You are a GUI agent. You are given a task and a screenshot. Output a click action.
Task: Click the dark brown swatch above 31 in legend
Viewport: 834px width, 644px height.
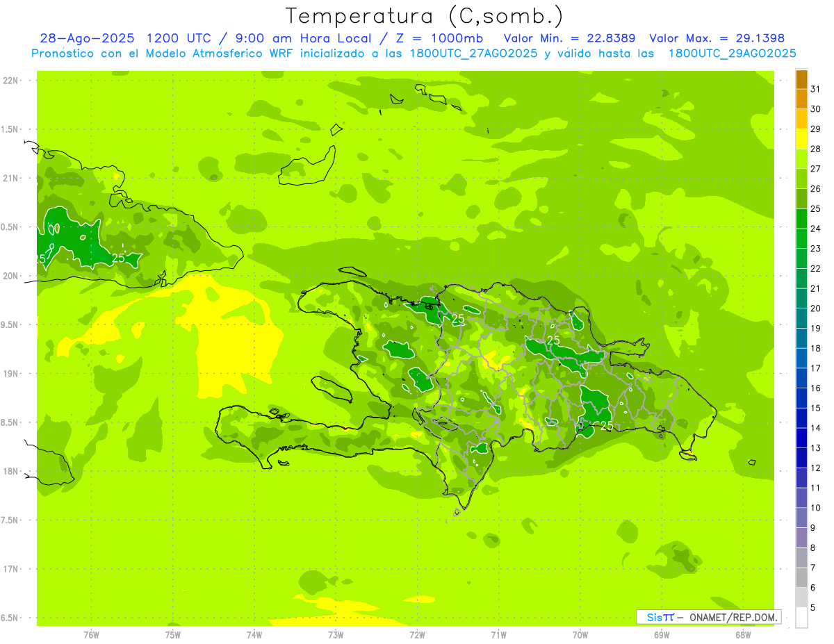click(801, 79)
